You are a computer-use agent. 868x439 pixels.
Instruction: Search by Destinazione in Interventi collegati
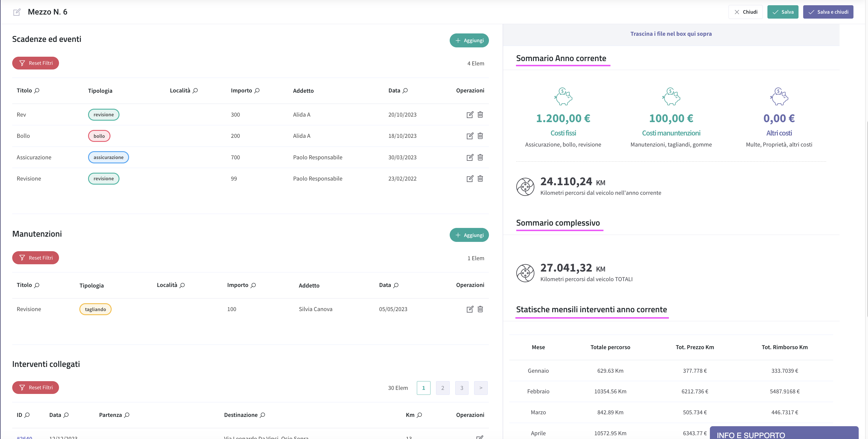[x=262, y=415]
